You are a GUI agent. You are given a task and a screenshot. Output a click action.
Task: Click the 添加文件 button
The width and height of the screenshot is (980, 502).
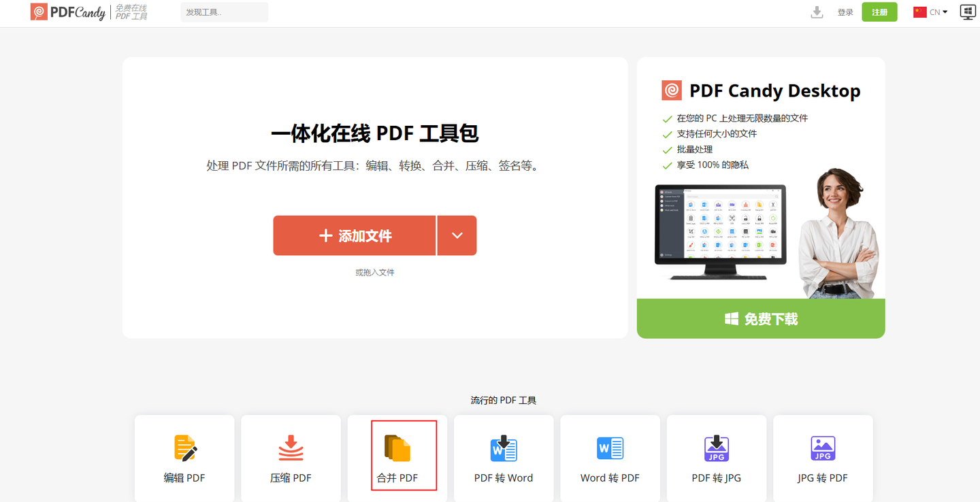[x=355, y=235]
